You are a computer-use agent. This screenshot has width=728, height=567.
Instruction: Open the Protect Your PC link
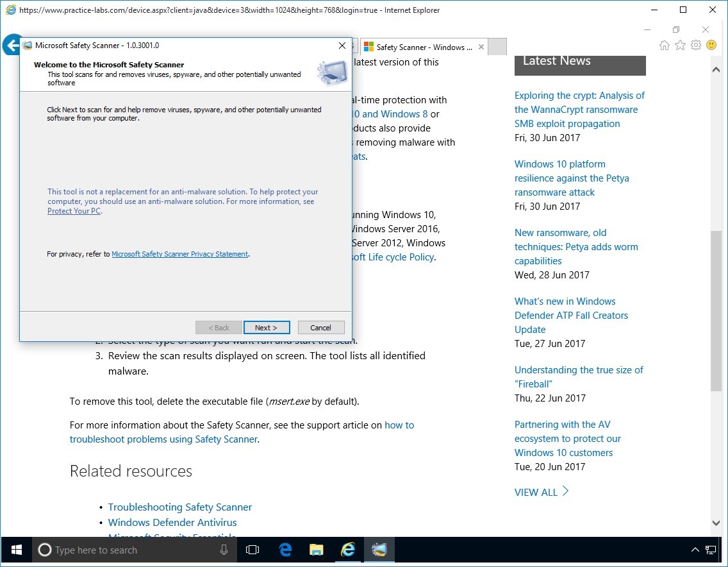(74, 211)
